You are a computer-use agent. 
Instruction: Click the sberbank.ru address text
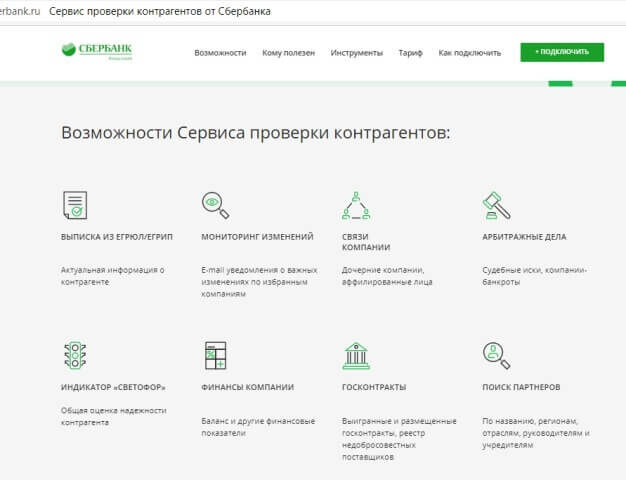pos(20,11)
